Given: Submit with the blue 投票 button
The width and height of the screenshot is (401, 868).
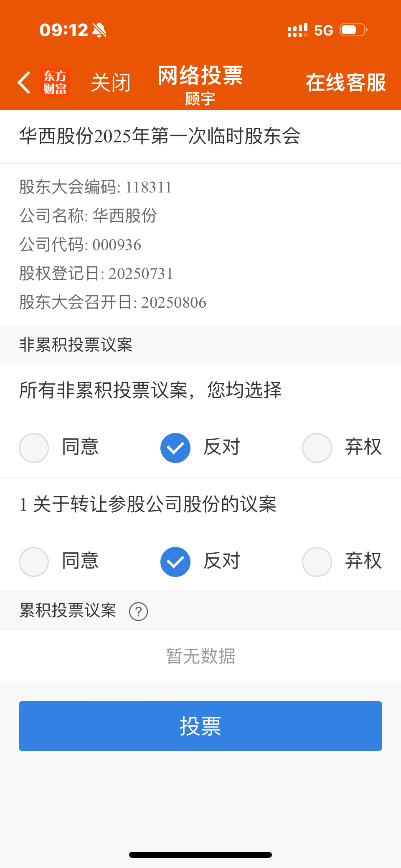Looking at the screenshot, I should pos(200,726).
